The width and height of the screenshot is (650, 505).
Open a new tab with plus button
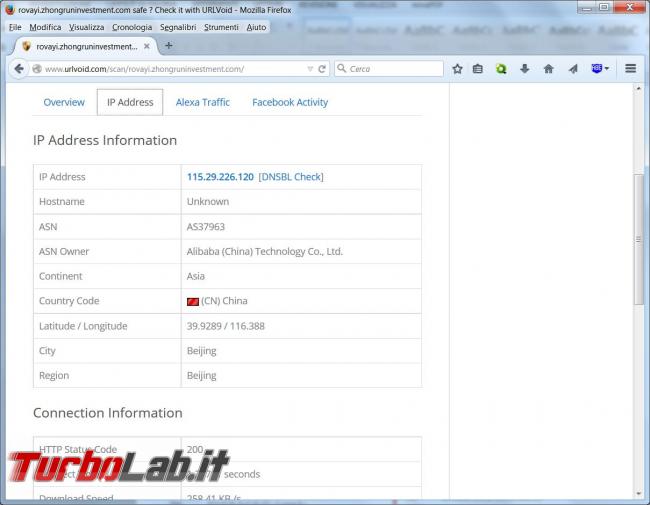click(x=169, y=46)
